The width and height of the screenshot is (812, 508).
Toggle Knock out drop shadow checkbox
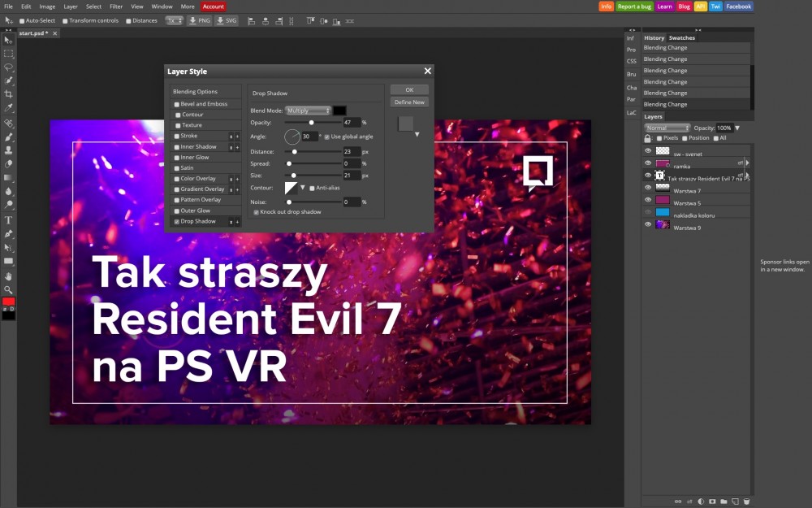pos(256,212)
